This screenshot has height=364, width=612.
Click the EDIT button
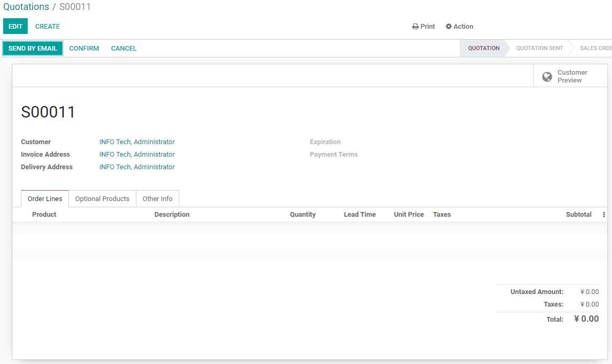click(x=15, y=26)
